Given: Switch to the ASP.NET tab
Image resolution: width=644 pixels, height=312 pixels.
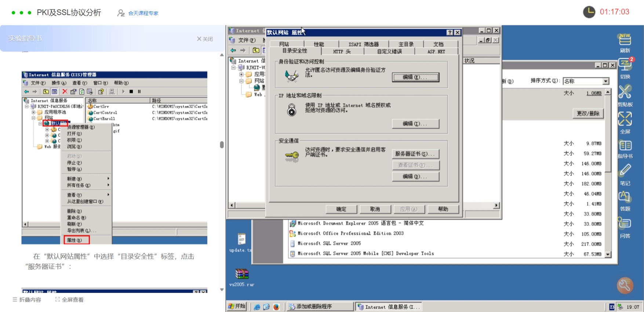Looking at the screenshot, I should point(436,51).
